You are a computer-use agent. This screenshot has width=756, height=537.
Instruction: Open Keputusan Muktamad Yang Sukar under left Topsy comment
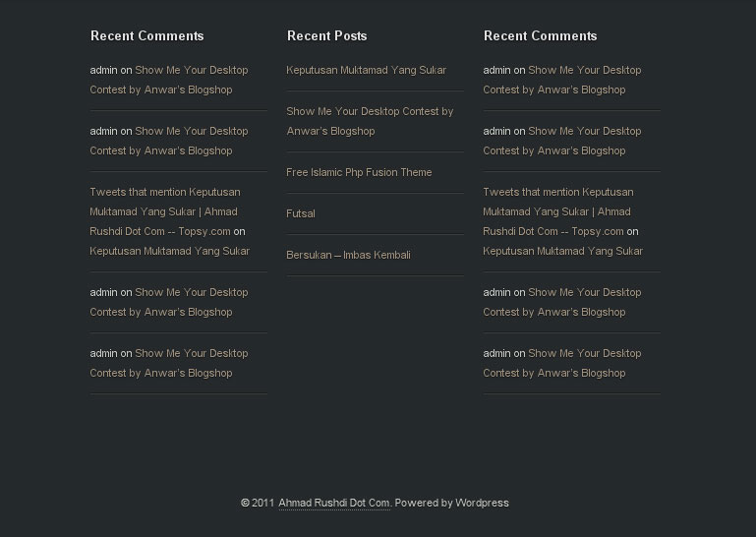click(x=170, y=252)
